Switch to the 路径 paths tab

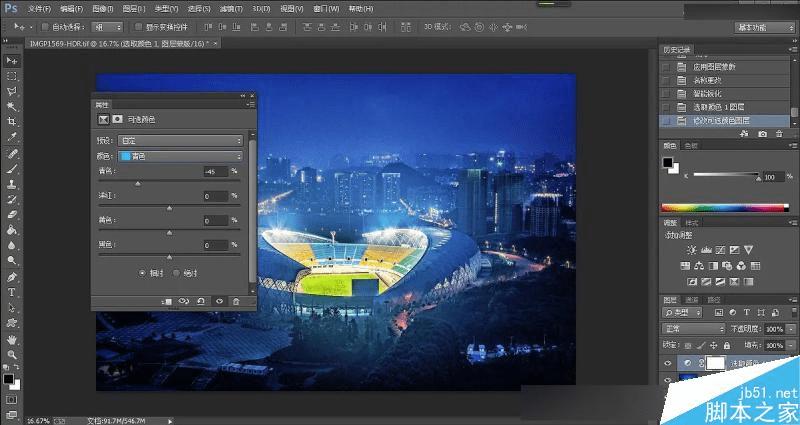(714, 299)
